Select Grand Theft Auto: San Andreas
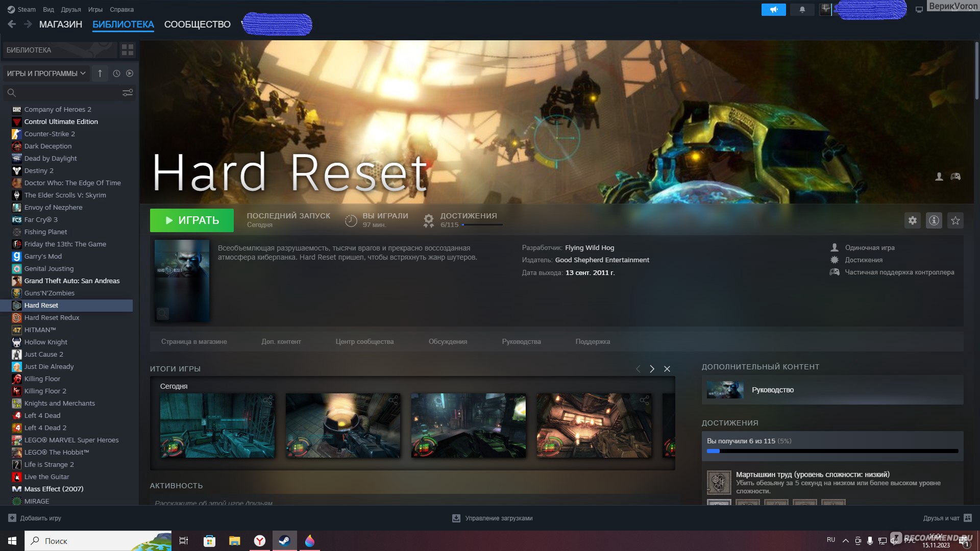Image resolution: width=980 pixels, height=551 pixels. [x=72, y=281]
